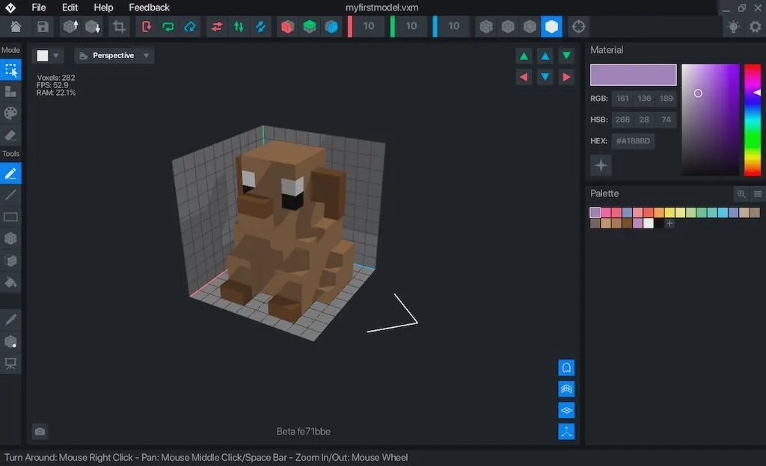Open the Palette options menu icon
This screenshot has height=466, width=766.
[x=758, y=194]
